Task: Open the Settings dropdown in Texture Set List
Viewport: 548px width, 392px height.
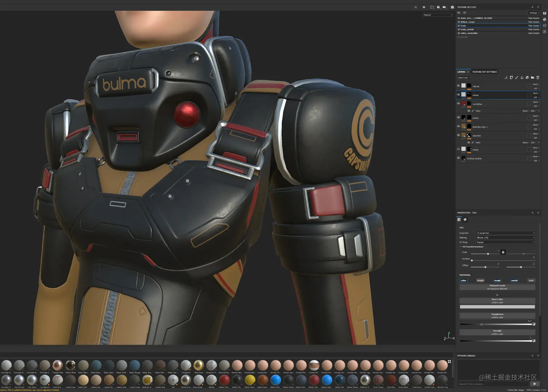Action: [x=534, y=13]
